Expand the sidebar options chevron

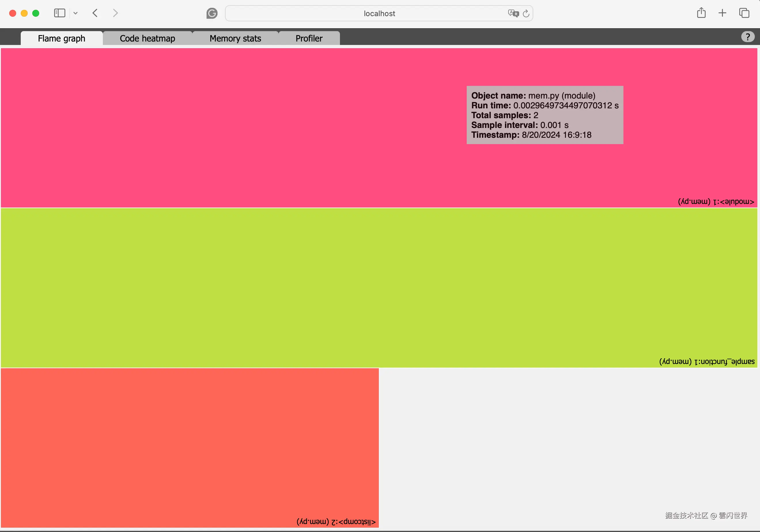coord(75,13)
